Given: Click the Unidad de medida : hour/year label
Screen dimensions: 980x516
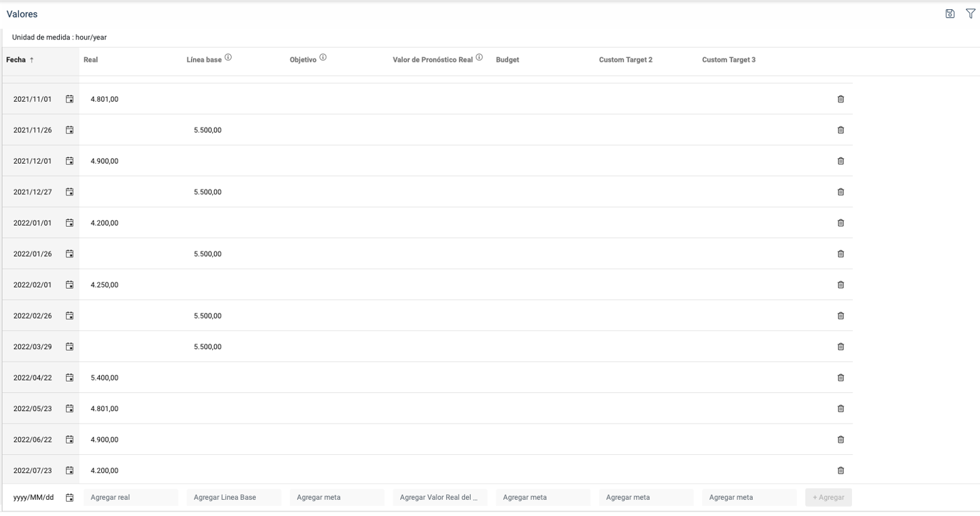Looking at the screenshot, I should tap(59, 37).
